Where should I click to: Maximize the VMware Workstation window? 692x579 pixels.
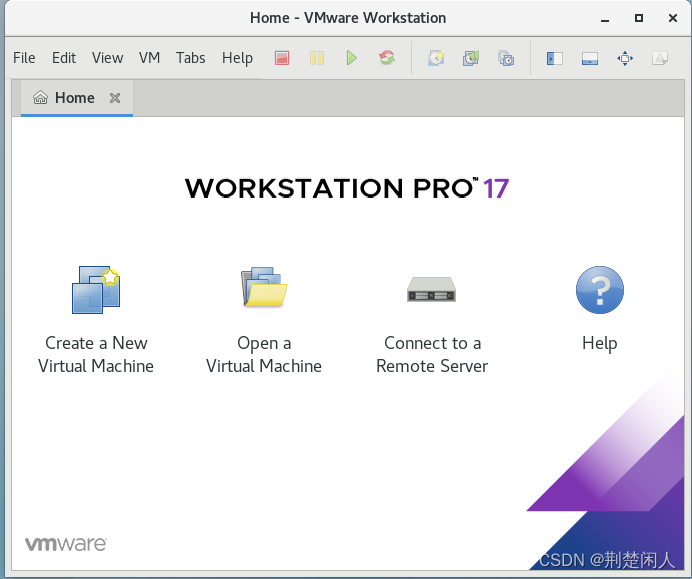[639, 18]
